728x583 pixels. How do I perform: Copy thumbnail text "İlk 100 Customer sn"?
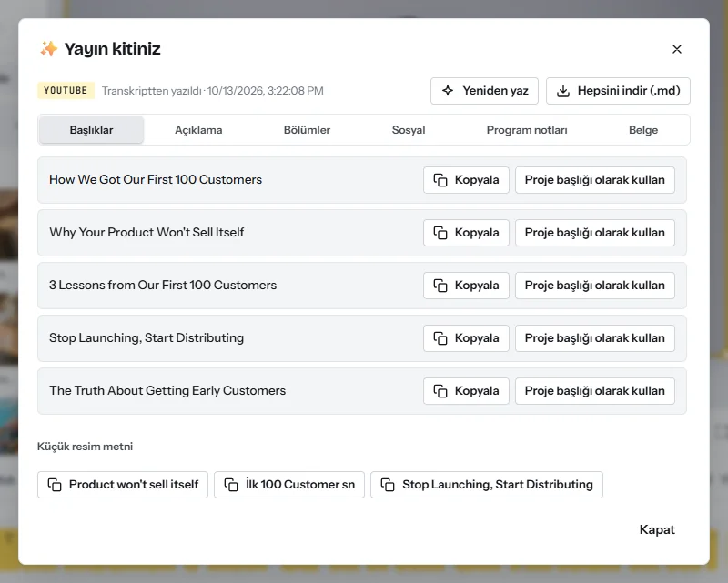pos(289,485)
